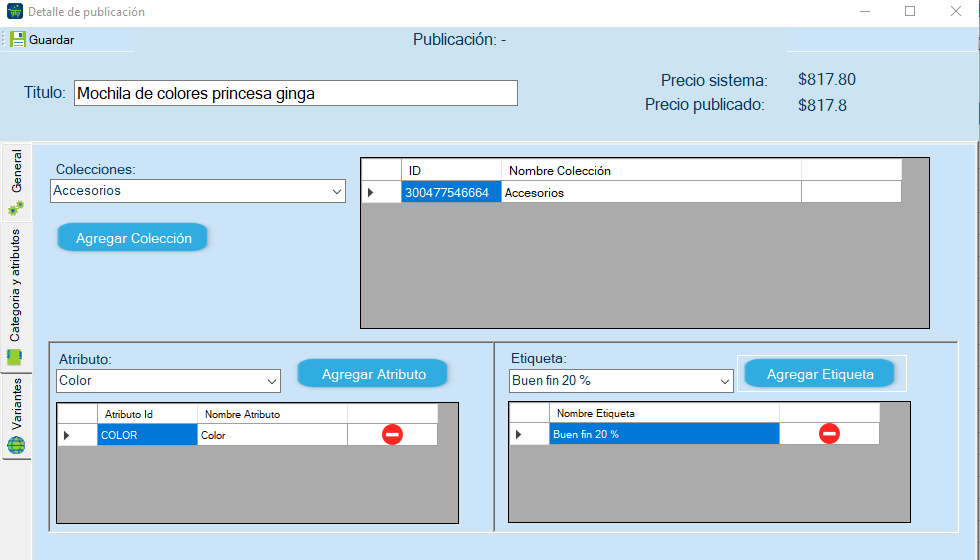Click the Nombre Colección column header
The width and height of the screenshot is (980, 560).
(651, 171)
